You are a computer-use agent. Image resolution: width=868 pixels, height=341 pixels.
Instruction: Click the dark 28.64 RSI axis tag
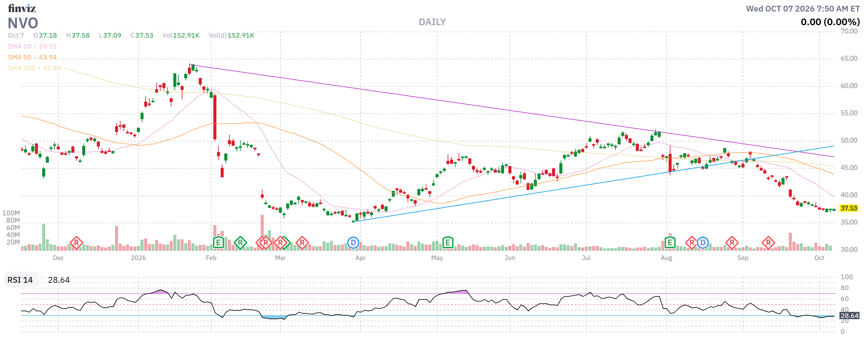tap(849, 316)
